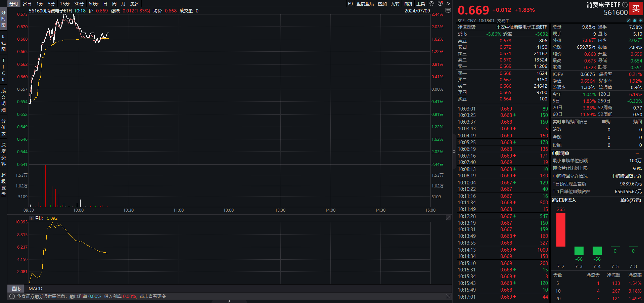Expand the bottom panel double-chevron handle
Viewport: 644px width, 303px height.
(229, 301)
